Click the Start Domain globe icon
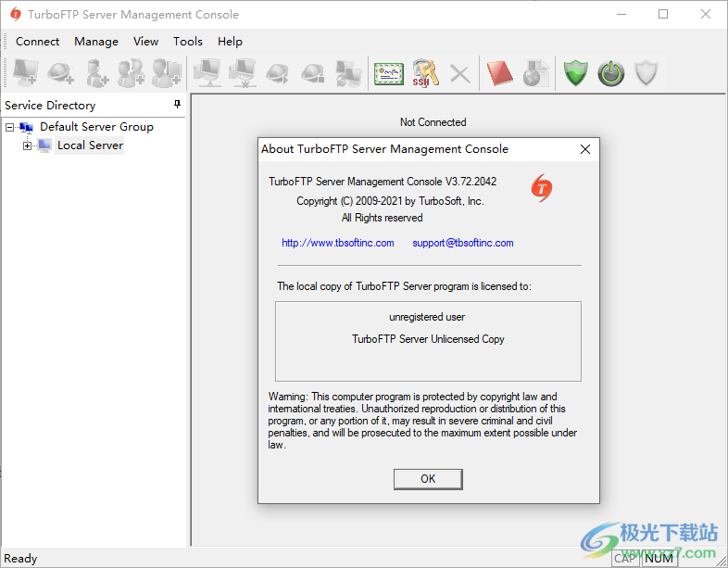Screen dimensions: 728x568 (x=278, y=73)
